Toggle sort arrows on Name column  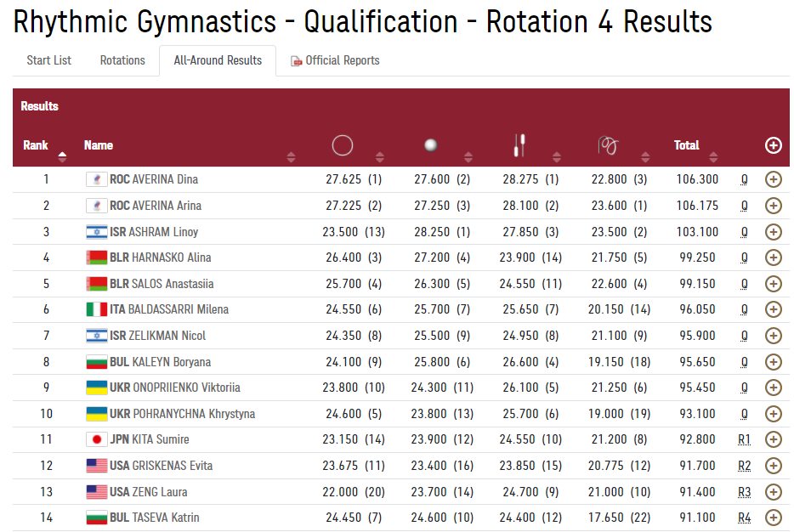(x=292, y=156)
